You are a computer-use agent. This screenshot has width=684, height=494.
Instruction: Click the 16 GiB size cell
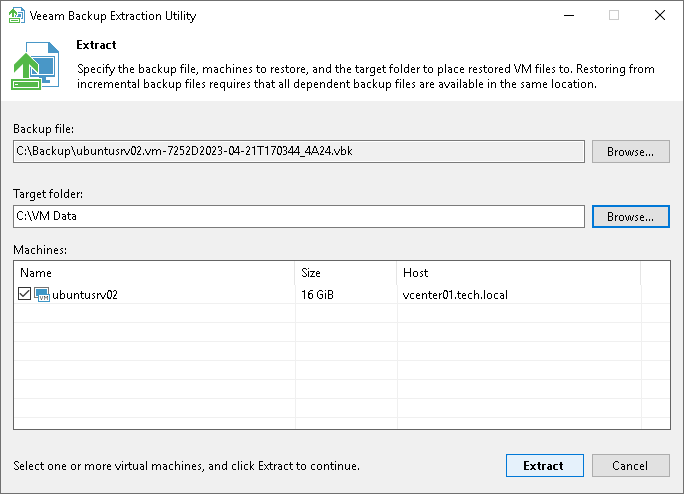click(x=318, y=295)
